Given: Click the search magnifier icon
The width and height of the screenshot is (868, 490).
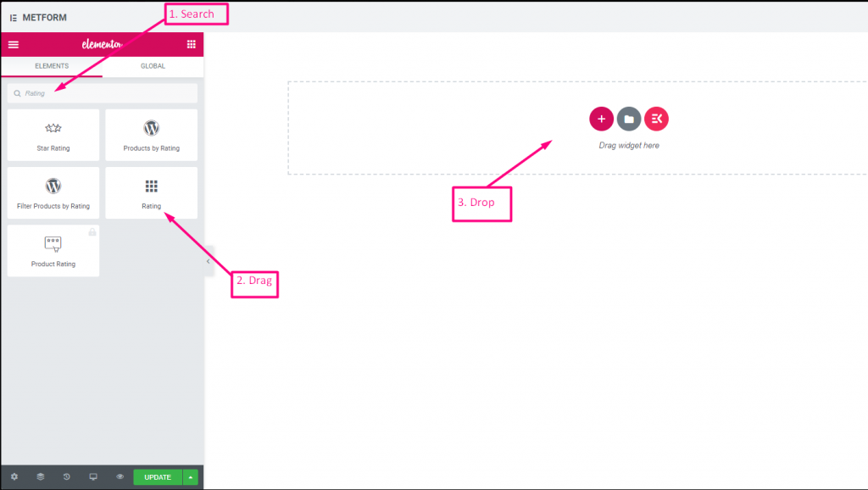Looking at the screenshot, I should coord(17,93).
